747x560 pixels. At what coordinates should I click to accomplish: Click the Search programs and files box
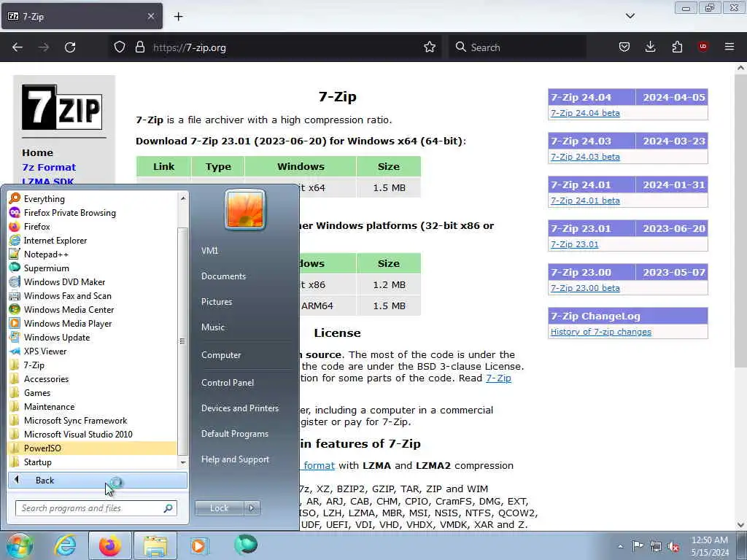pos(96,508)
